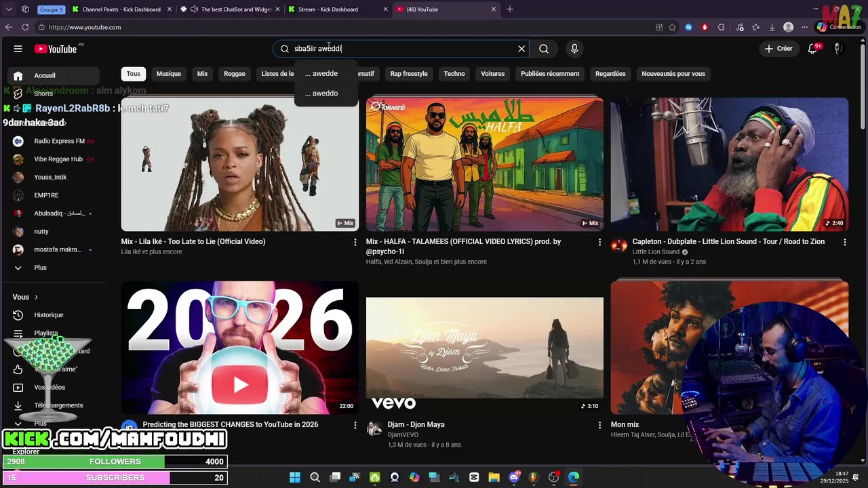Open the Historique sidebar item

53,315
